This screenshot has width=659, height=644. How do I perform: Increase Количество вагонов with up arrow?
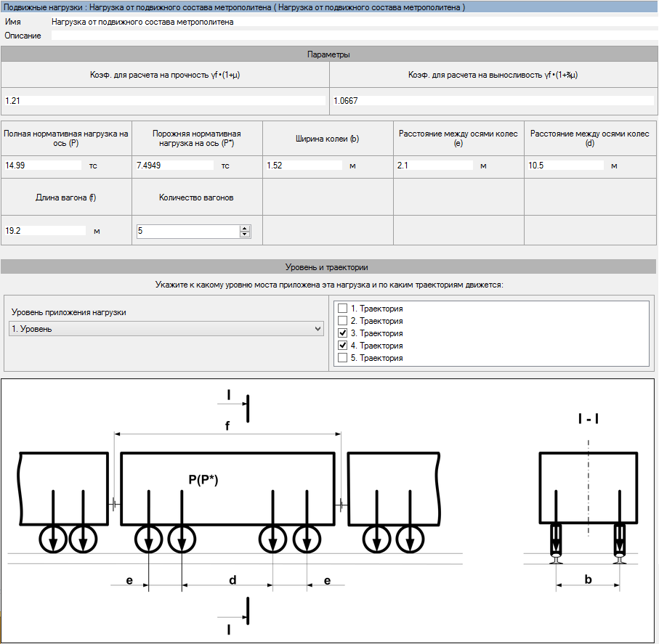[245, 228]
